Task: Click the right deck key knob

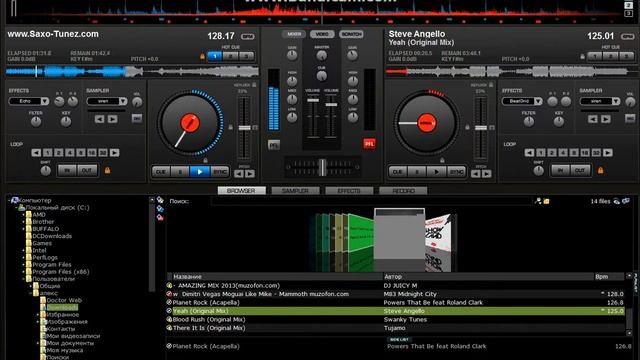Action: point(559,121)
